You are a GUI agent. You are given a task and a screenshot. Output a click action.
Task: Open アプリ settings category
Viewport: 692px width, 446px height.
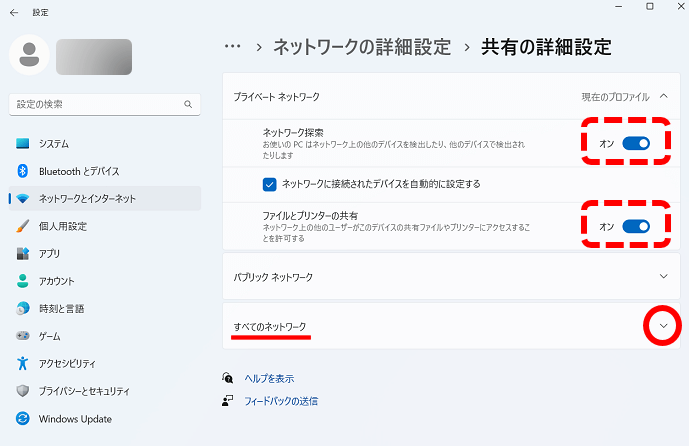tap(49, 254)
